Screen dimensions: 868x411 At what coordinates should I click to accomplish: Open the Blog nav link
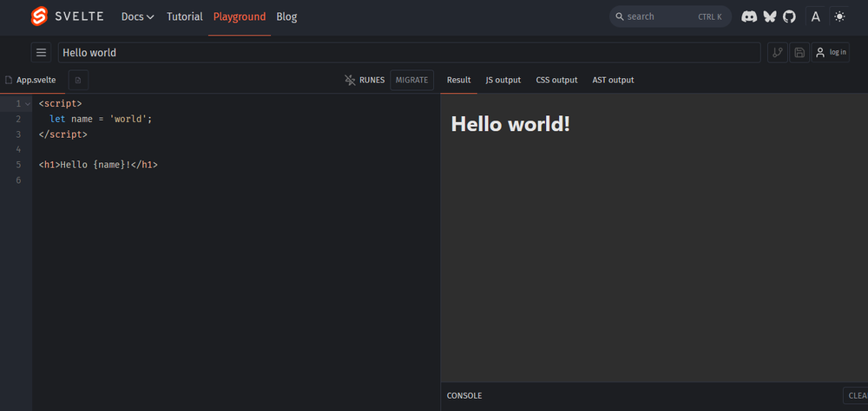(x=286, y=16)
